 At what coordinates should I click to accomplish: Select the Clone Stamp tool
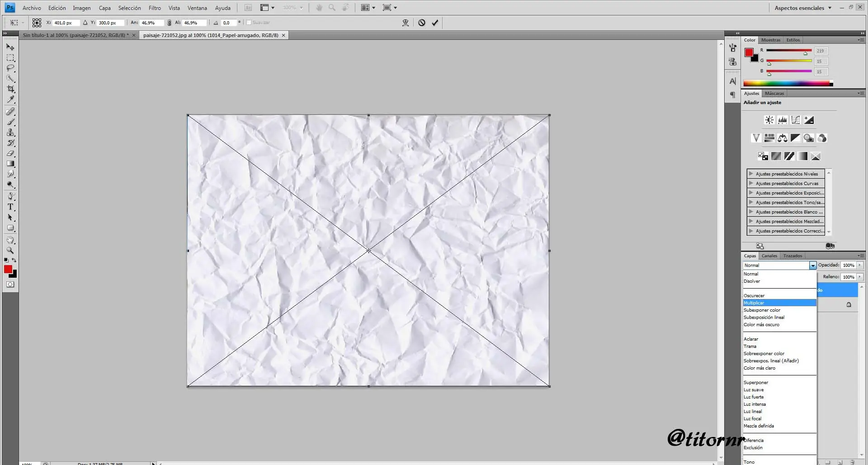[10, 133]
